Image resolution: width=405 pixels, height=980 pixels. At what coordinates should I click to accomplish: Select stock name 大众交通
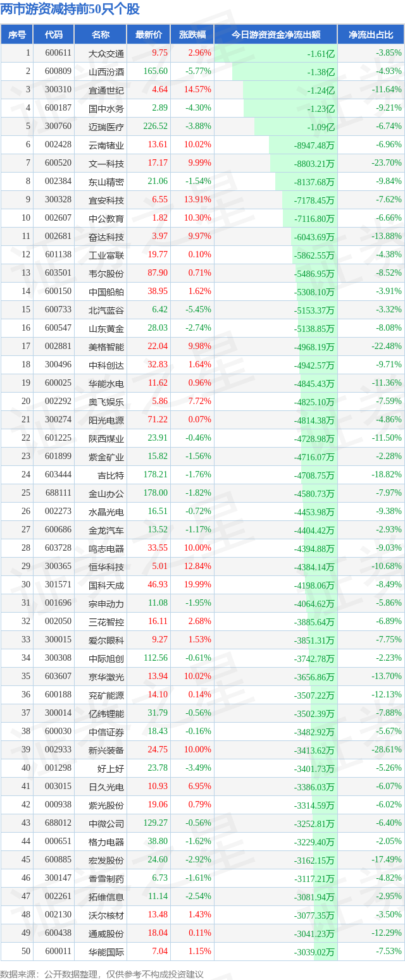(106, 53)
